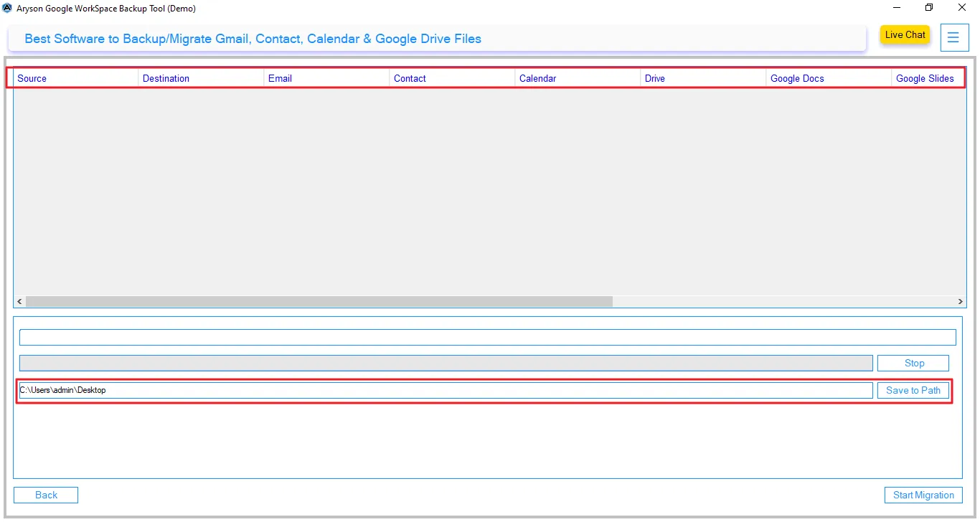
Task: Click the migration progress bar
Action: pyautogui.click(x=445, y=363)
